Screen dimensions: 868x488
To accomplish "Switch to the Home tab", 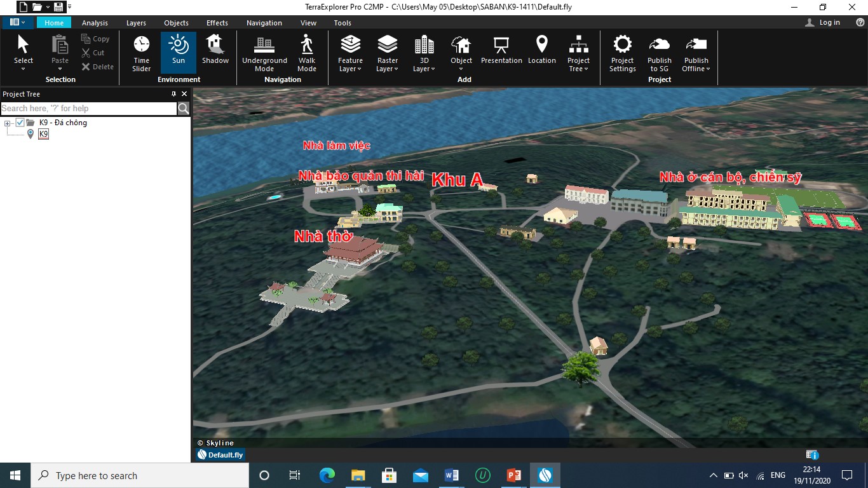I will [54, 23].
